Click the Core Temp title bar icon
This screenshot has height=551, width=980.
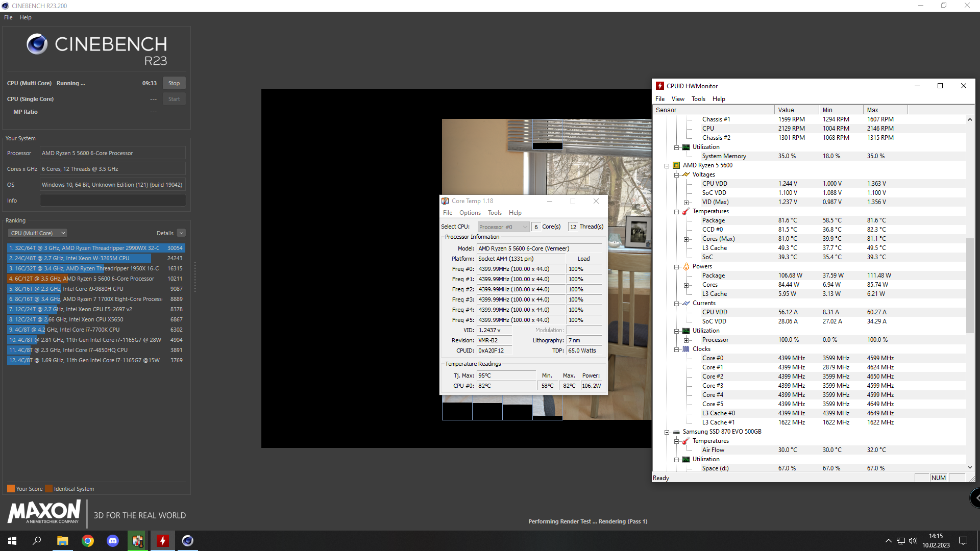click(x=445, y=201)
